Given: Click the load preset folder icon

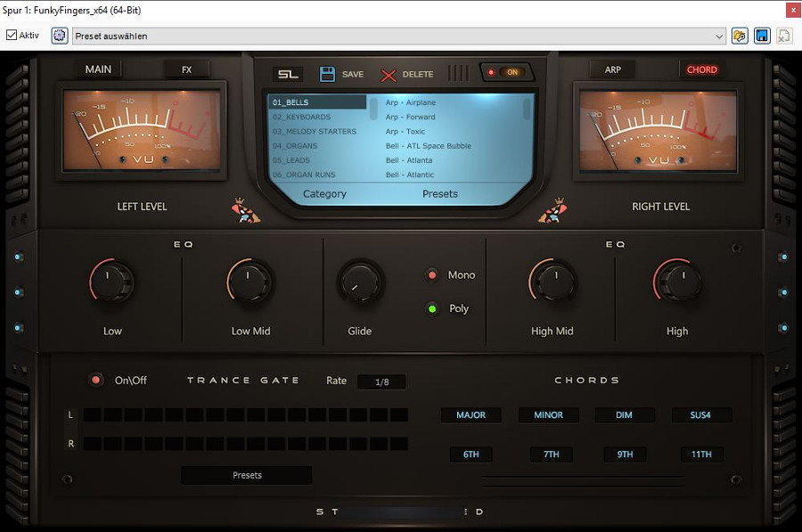Looking at the screenshot, I should (740, 36).
